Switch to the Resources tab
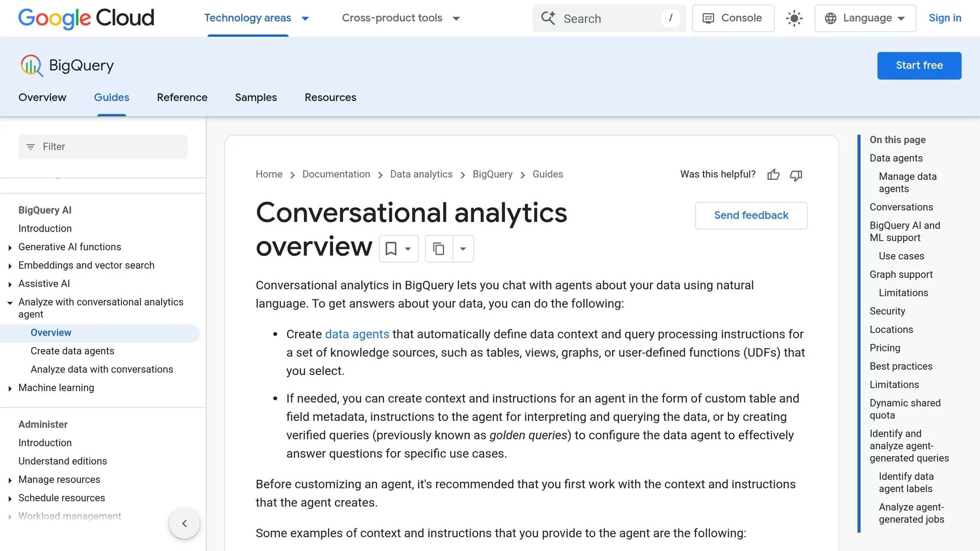This screenshot has height=551, width=980. click(x=331, y=97)
